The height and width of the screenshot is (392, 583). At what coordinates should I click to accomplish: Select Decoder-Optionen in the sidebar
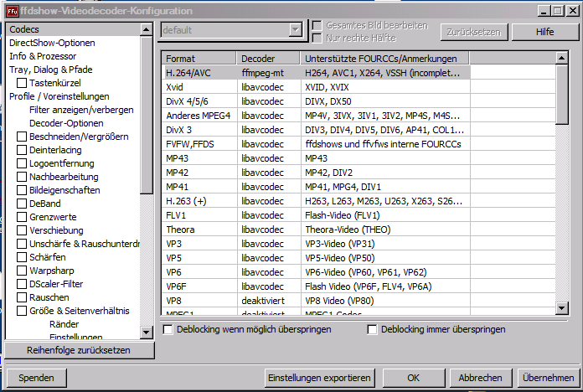coord(66,123)
